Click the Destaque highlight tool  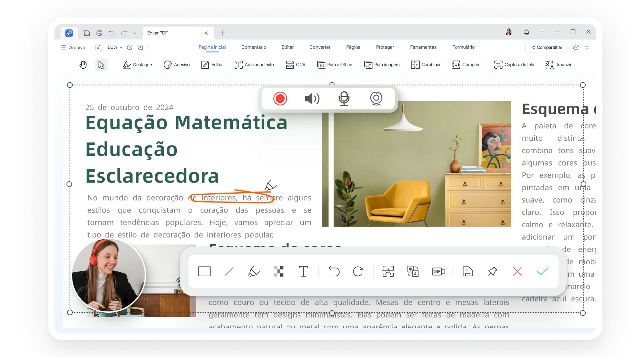point(137,65)
